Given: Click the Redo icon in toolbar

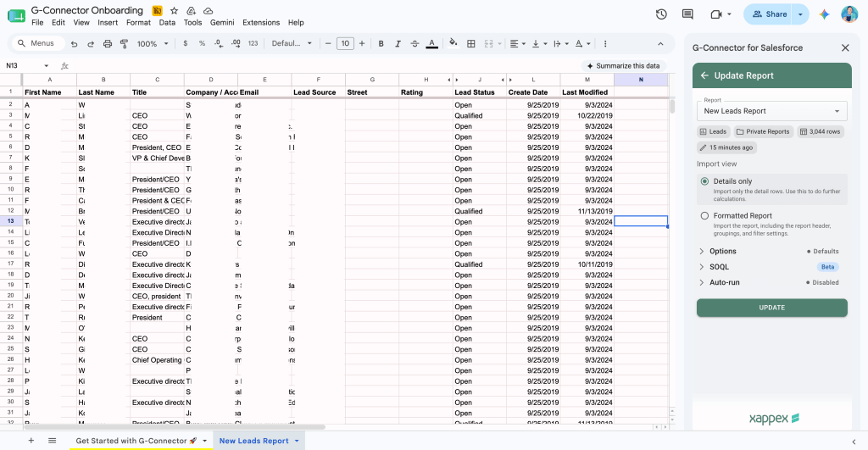Looking at the screenshot, I should (90, 44).
